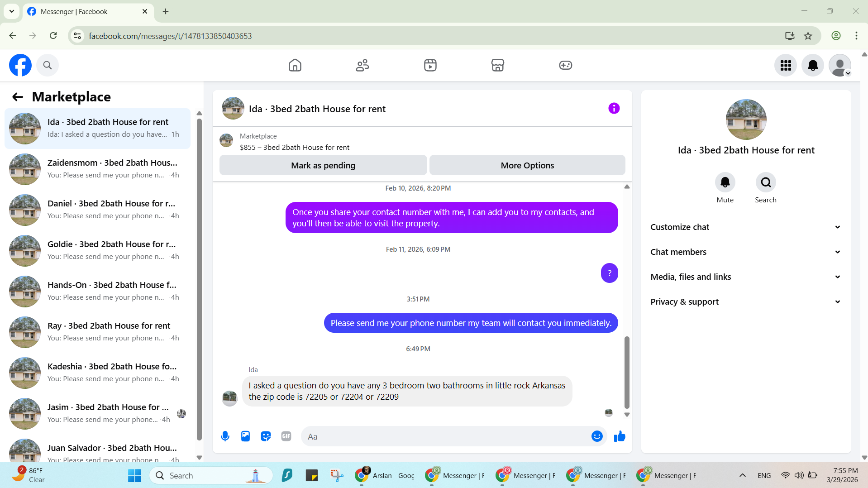
Task: Open the account profile avatar menu
Action: point(840,65)
